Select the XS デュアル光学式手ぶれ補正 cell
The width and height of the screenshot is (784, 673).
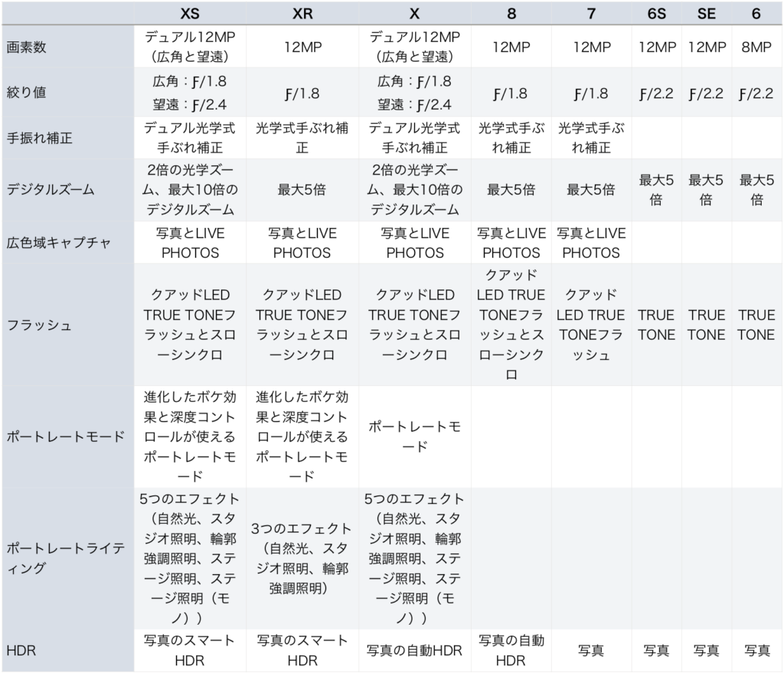[x=190, y=138]
